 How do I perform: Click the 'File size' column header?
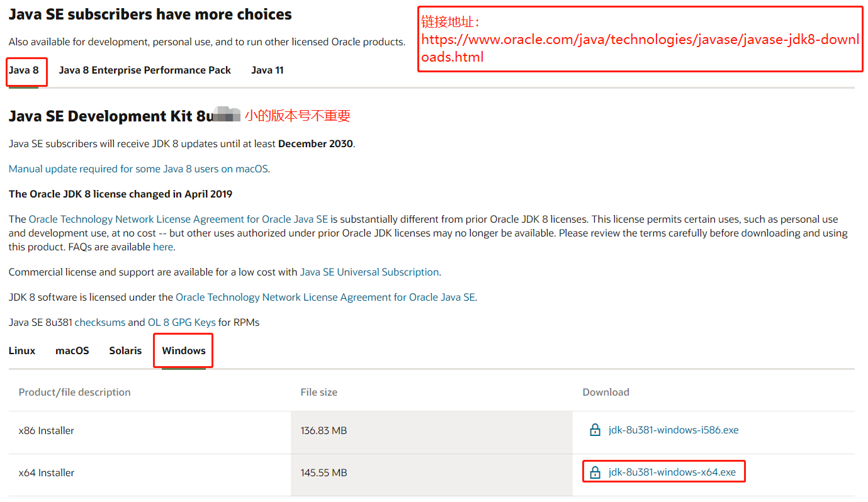[319, 393]
